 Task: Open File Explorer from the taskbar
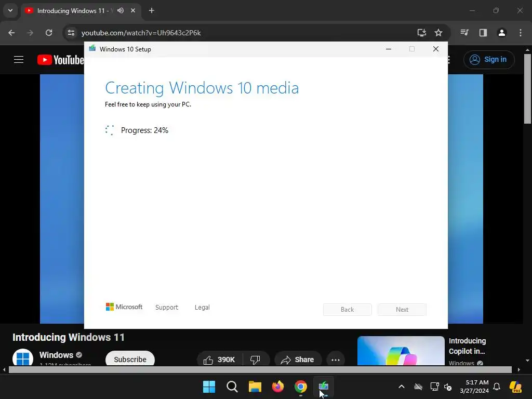(x=255, y=387)
